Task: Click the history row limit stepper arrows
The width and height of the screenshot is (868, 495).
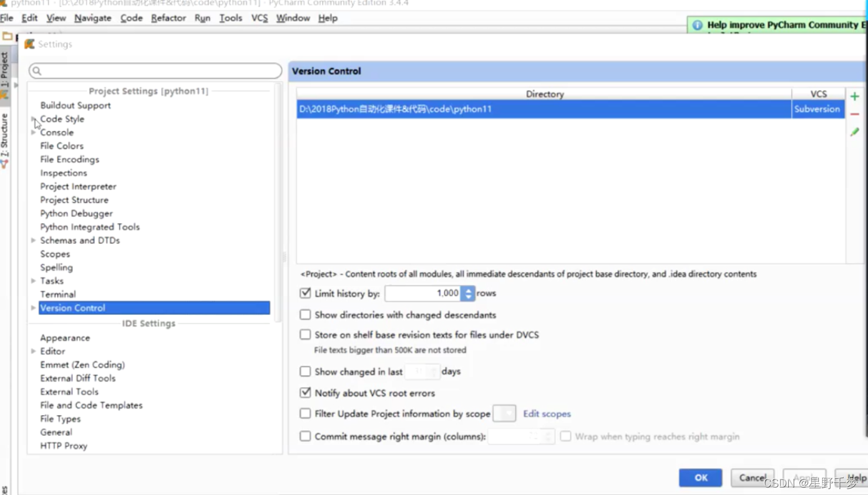Action: pyautogui.click(x=468, y=293)
